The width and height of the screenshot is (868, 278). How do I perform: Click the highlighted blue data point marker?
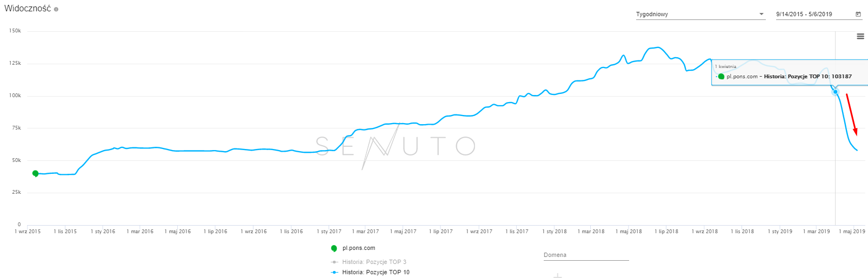pos(835,92)
